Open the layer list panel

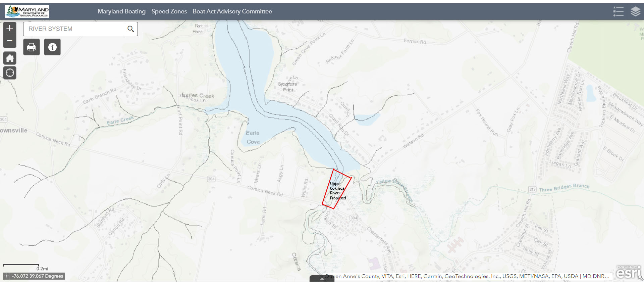point(635,11)
